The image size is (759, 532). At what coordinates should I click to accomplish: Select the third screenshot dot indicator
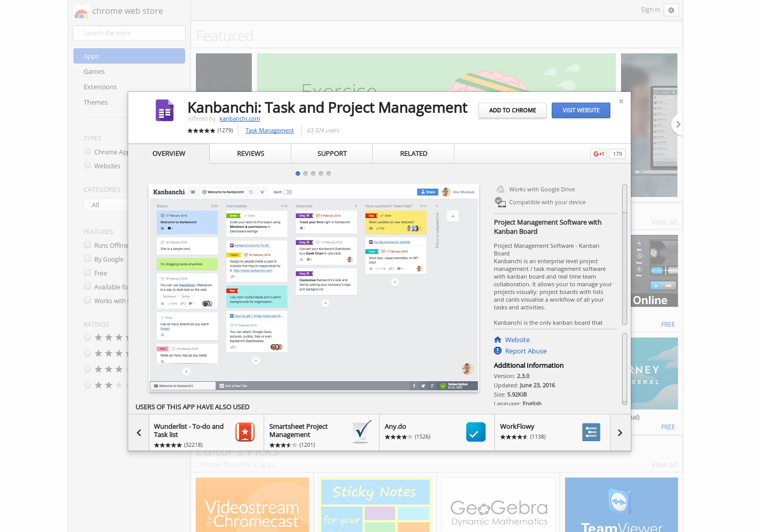(x=313, y=173)
